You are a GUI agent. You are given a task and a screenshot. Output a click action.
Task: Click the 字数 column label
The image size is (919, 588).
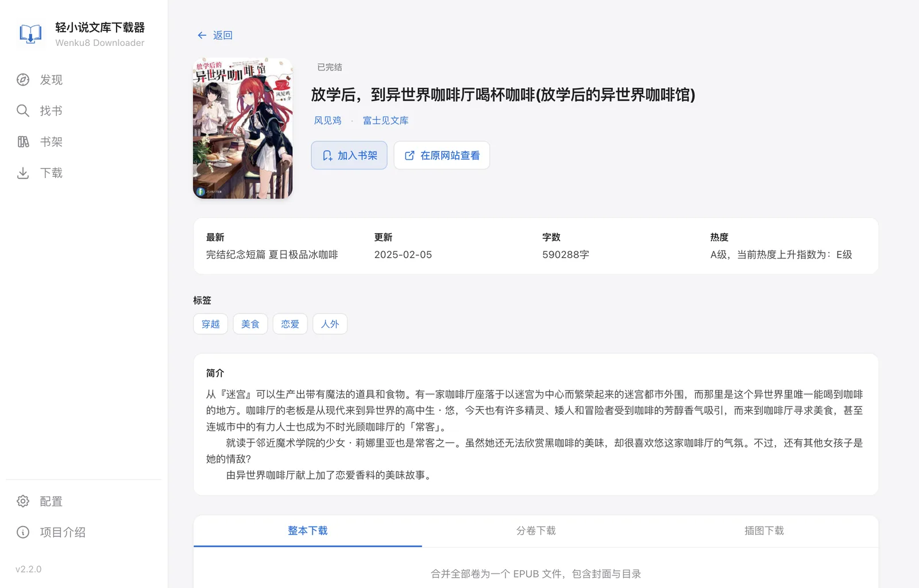click(551, 237)
